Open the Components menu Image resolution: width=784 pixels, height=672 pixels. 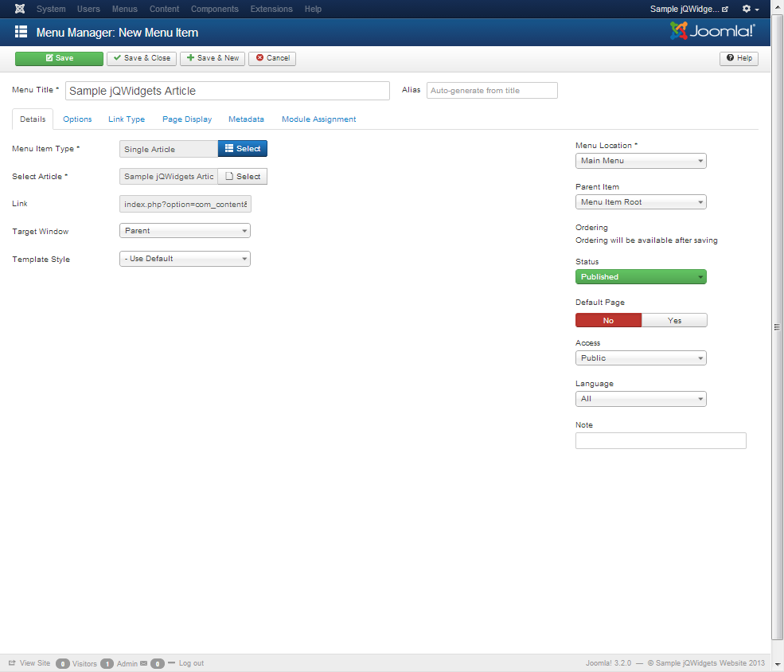point(214,9)
